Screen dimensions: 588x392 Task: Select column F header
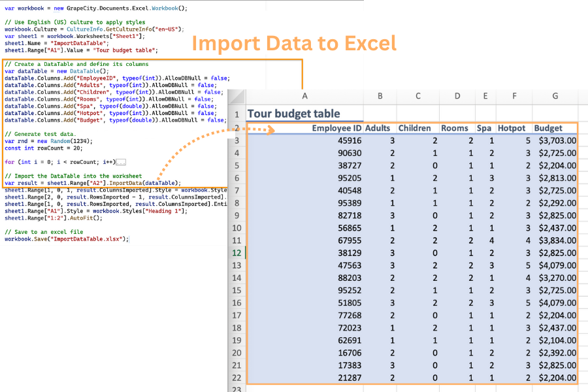coord(514,97)
